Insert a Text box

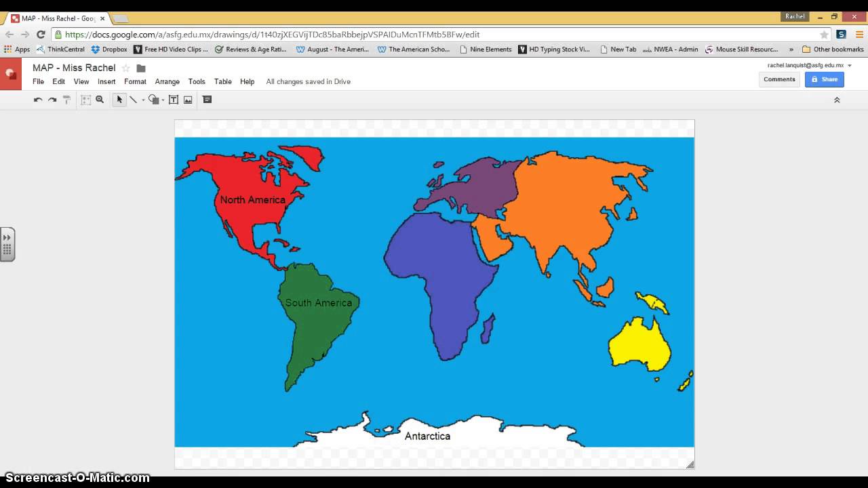tap(174, 100)
